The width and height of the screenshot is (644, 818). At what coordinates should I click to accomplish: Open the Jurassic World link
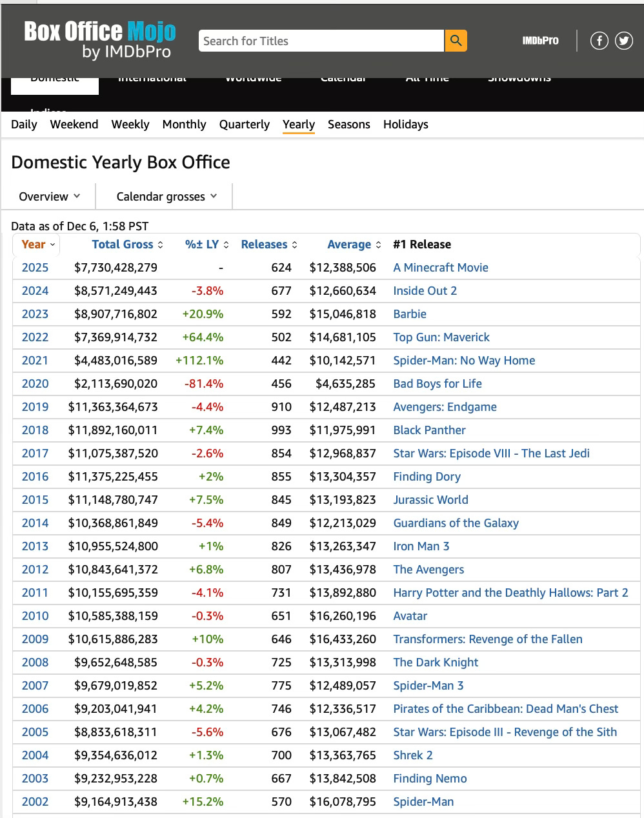[431, 500]
